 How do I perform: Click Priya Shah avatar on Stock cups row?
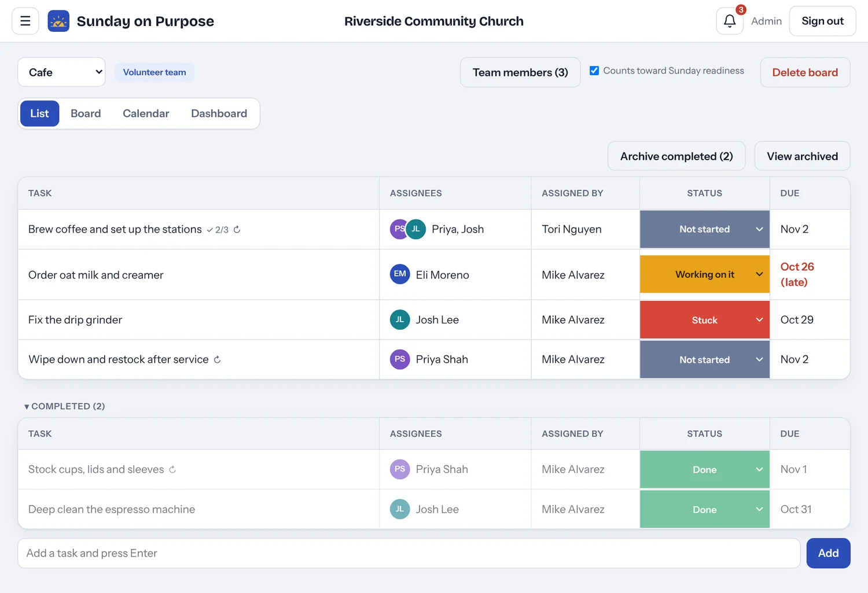point(400,469)
